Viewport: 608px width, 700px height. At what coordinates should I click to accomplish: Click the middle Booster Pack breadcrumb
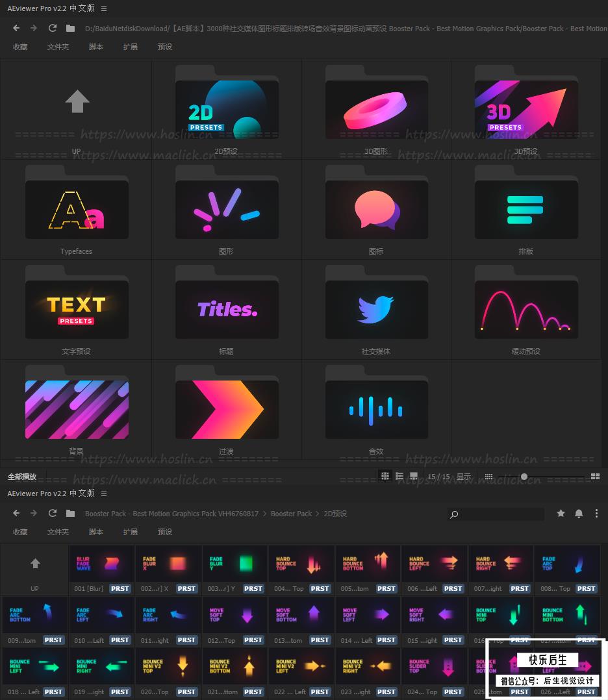[x=291, y=514]
